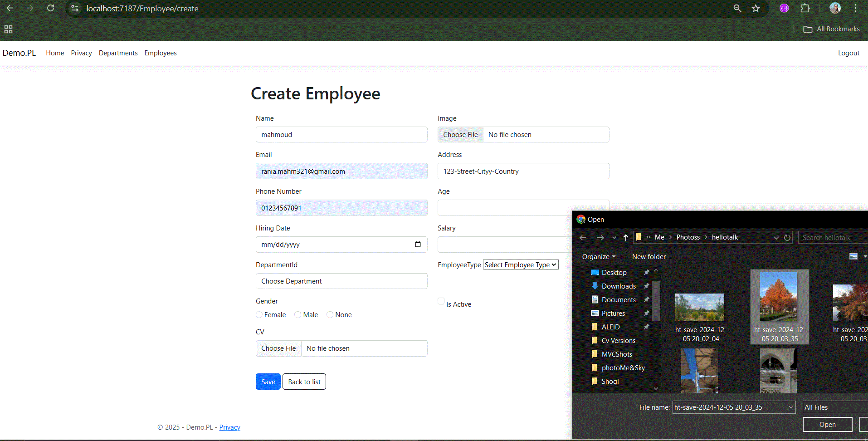868x441 pixels.
Task: Open the apps grid icon in bookmarks bar
Action: (x=8, y=29)
